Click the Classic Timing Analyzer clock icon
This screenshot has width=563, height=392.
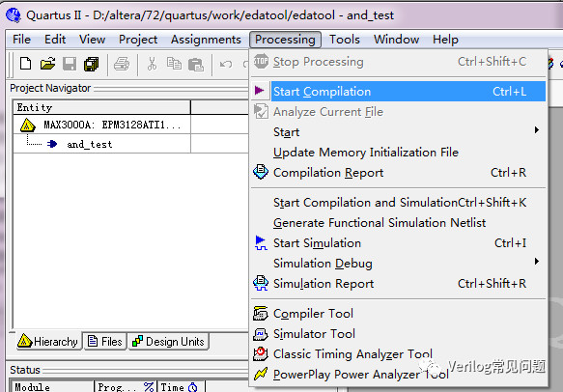(261, 354)
